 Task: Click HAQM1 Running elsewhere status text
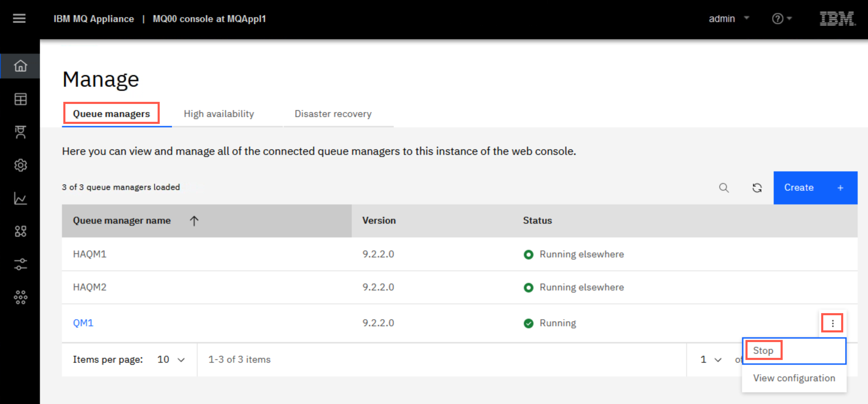pos(582,254)
